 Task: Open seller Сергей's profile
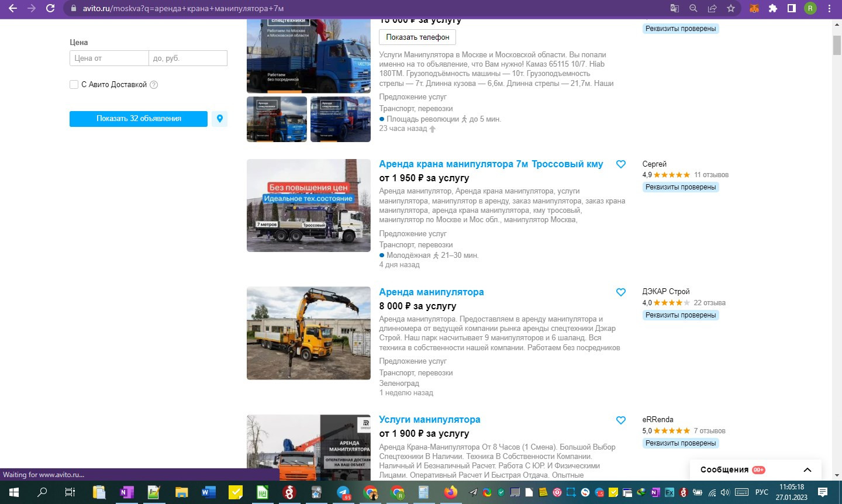click(654, 164)
